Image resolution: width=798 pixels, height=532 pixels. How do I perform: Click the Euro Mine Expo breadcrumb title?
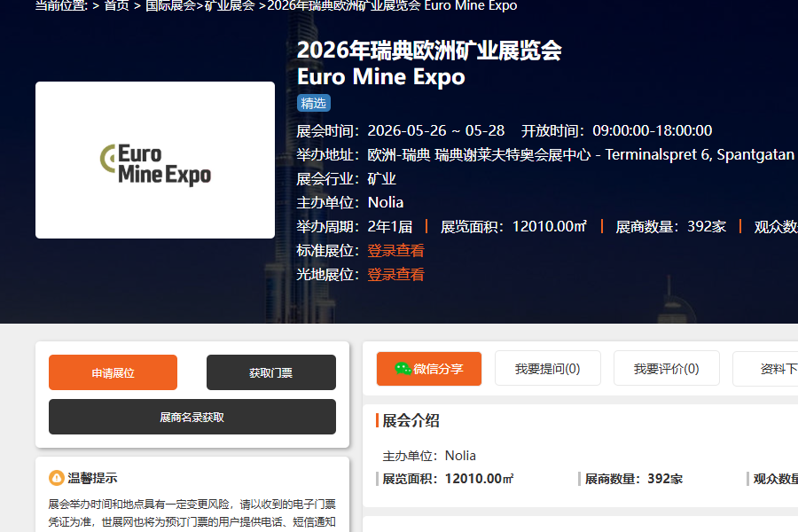click(x=392, y=5)
